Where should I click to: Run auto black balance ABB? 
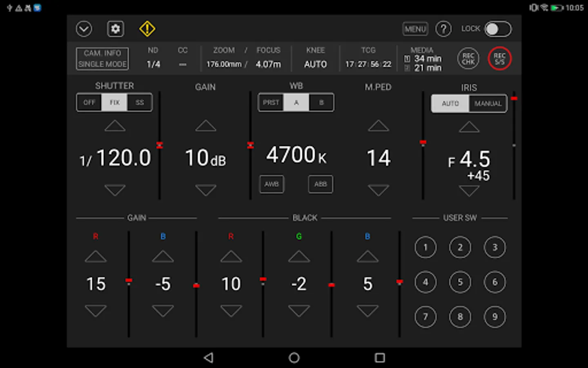tap(321, 184)
